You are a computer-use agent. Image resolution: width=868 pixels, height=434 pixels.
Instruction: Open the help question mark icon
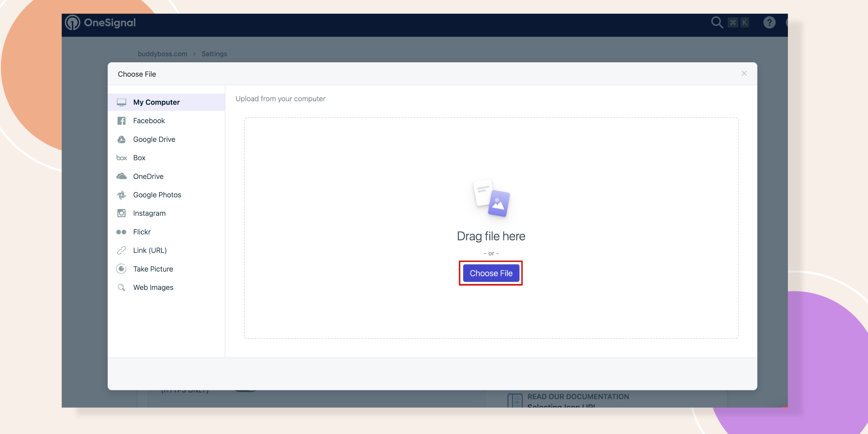coord(770,22)
